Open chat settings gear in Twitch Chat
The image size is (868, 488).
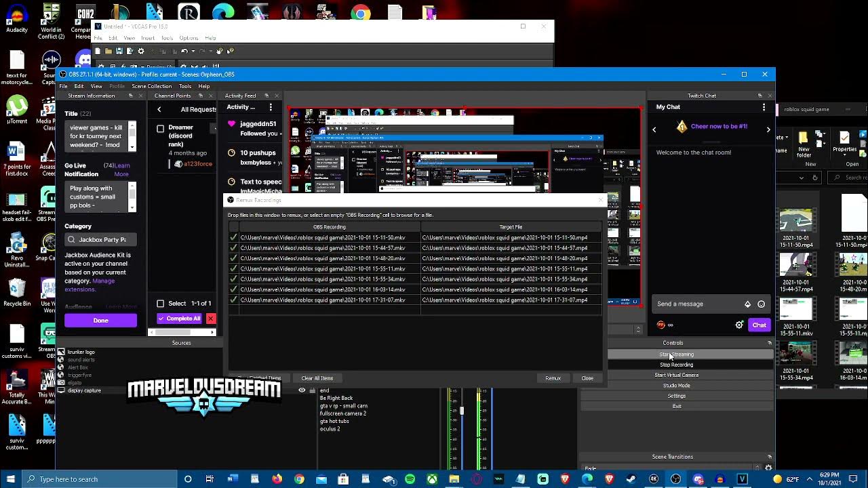(739, 325)
